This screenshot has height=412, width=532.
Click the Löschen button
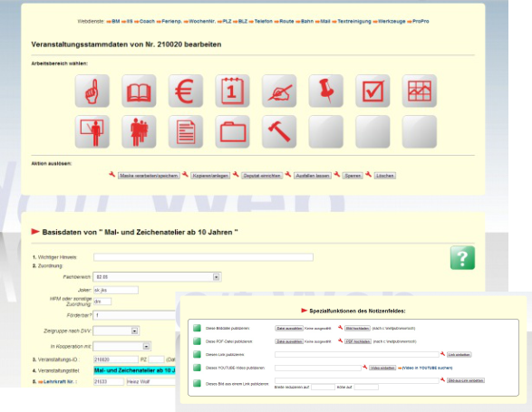click(385, 176)
